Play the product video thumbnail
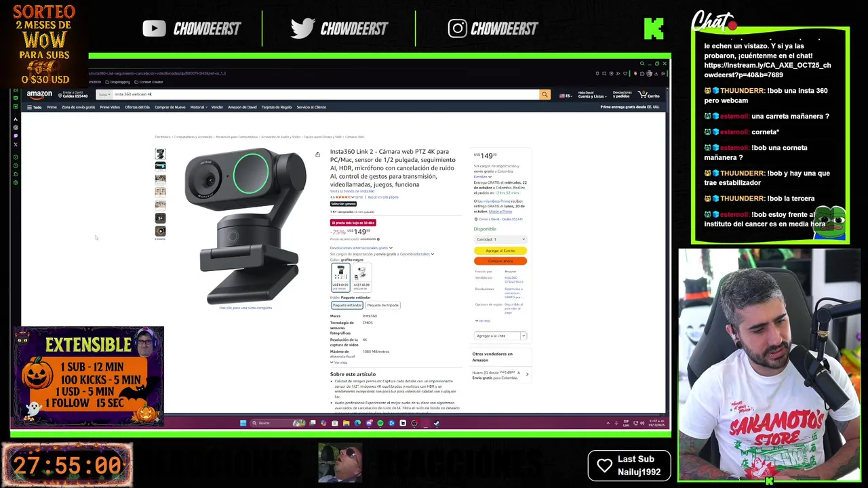 [x=160, y=231]
